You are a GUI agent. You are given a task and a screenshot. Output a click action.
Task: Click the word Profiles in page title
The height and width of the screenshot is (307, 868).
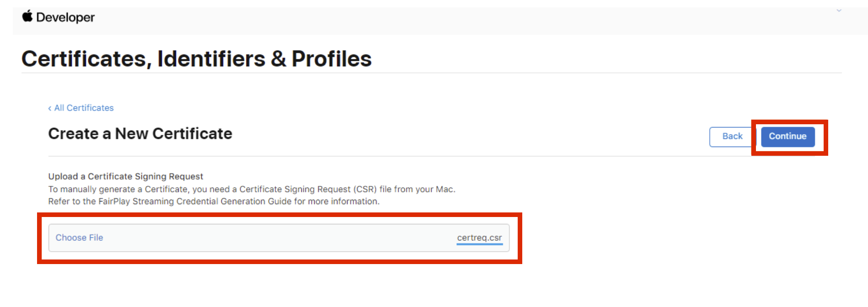(332, 59)
